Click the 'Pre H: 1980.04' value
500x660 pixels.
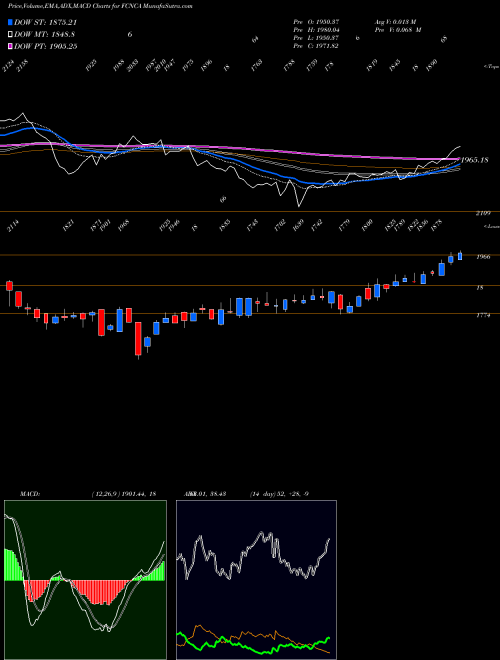click(316, 30)
